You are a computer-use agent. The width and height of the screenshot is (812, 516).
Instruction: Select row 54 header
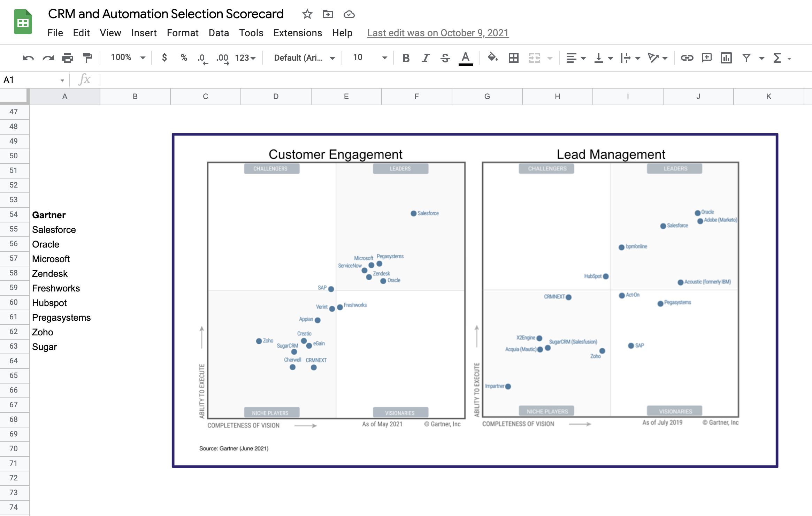coord(14,214)
